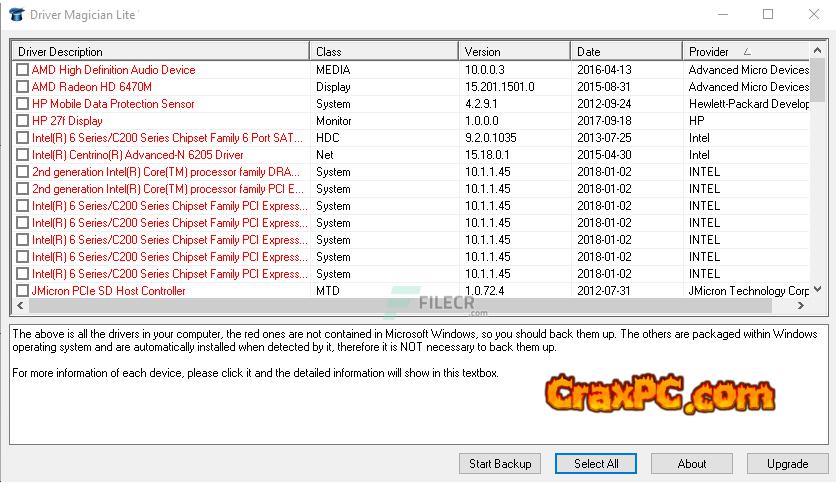Select AMD High Definition Audio Device row text
836x484 pixels.
pos(114,70)
